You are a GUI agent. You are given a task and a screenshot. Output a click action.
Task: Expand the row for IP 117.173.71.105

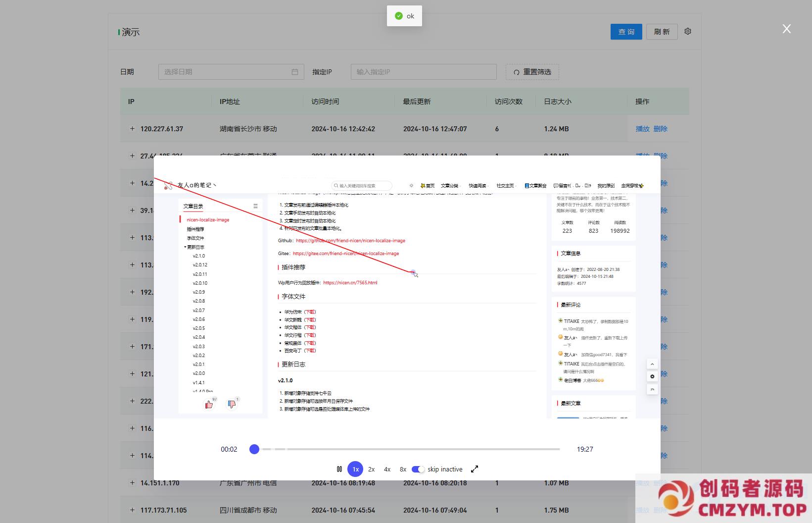click(x=132, y=510)
